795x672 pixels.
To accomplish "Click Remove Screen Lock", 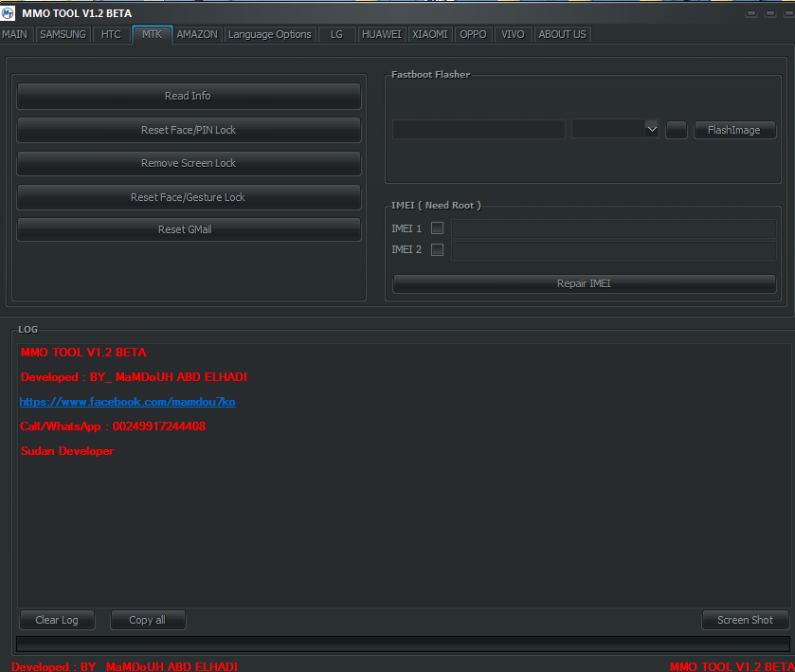I will click(x=189, y=163).
